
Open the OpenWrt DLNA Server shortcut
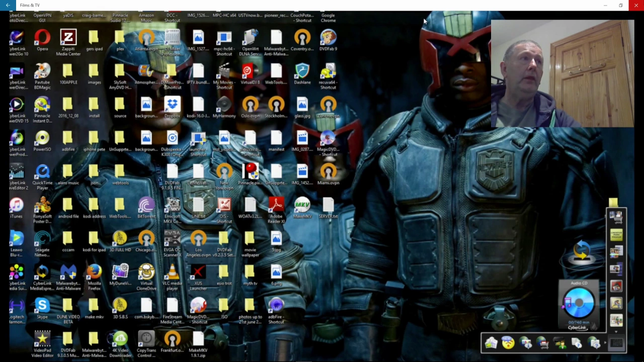pyautogui.click(x=250, y=42)
